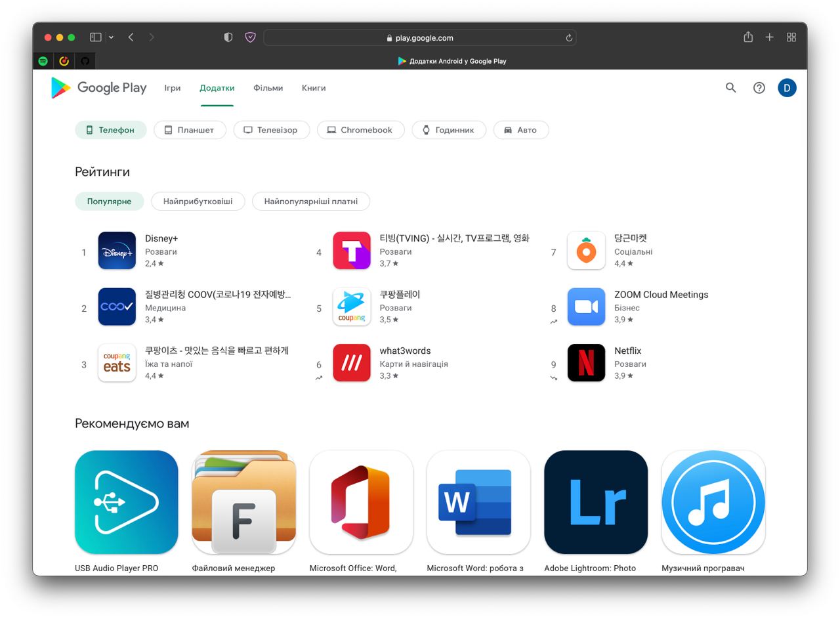Open the Netflix title link
The width and height of the screenshot is (840, 619).
[x=628, y=351]
